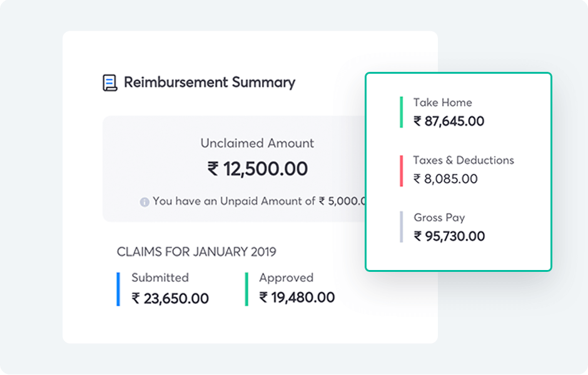Image resolution: width=588 pixels, height=375 pixels.
Task: Click the ₹ 12,500.00 unclaimed value
Action: tap(257, 169)
